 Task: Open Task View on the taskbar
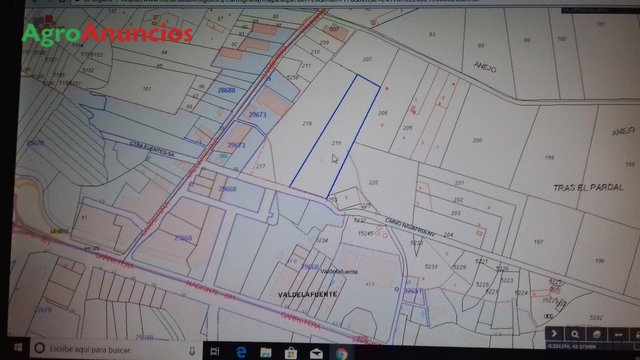[215, 351]
